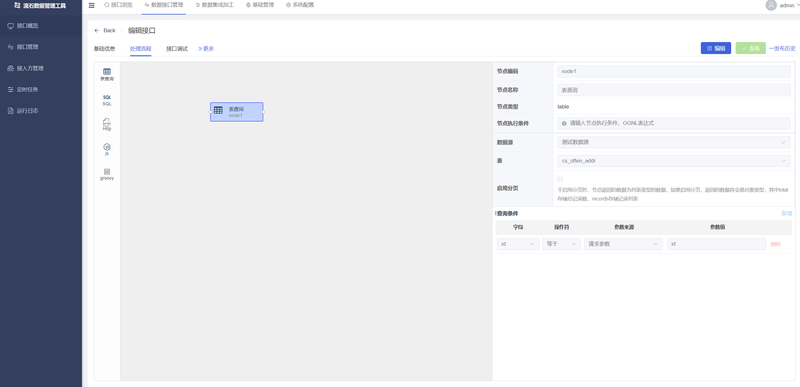The width and height of the screenshot is (800, 387).
Task: Delete the id query condition row
Action: (x=775, y=244)
